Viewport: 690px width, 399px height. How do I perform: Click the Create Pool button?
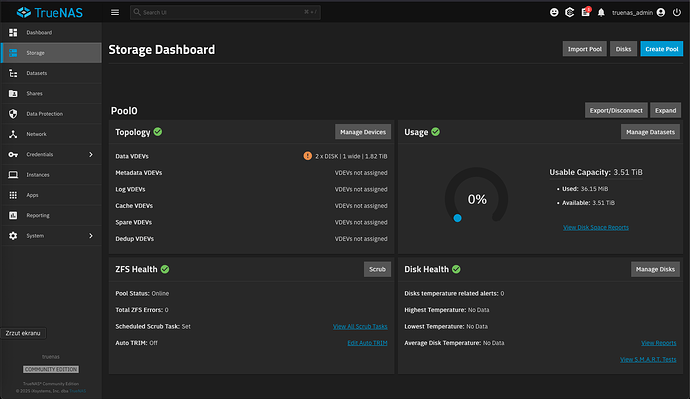coord(661,49)
